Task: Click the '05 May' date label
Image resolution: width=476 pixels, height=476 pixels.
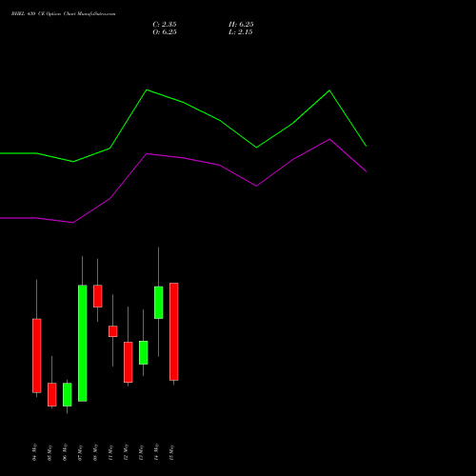Action: (x=50, y=452)
